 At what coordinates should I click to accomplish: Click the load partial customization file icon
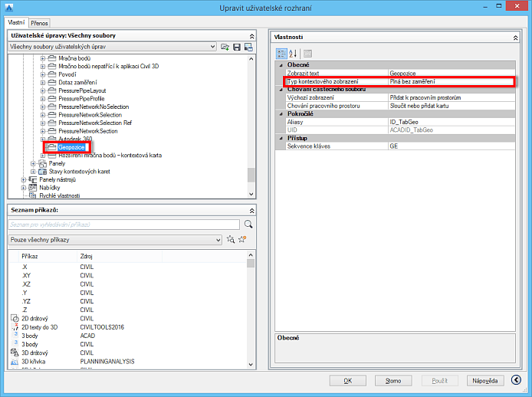click(225, 48)
